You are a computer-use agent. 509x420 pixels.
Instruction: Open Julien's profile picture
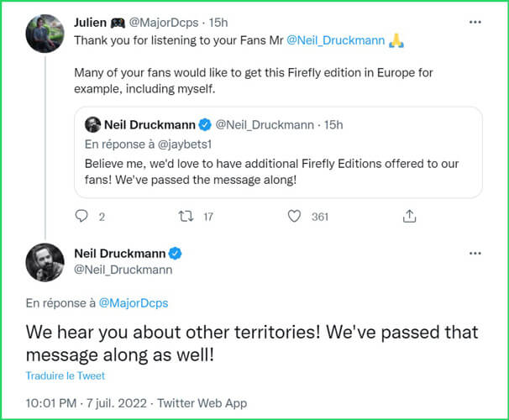pyautogui.click(x=46, y=34)
